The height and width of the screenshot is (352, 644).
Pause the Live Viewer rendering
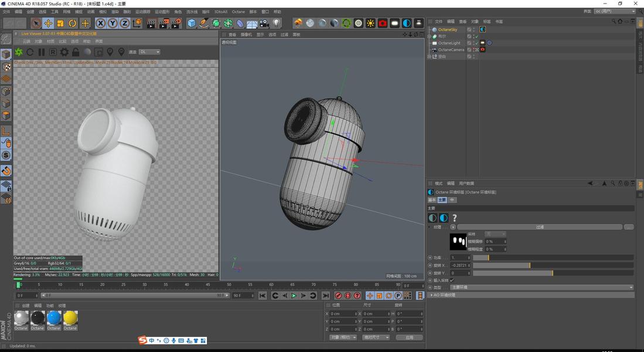42,52
